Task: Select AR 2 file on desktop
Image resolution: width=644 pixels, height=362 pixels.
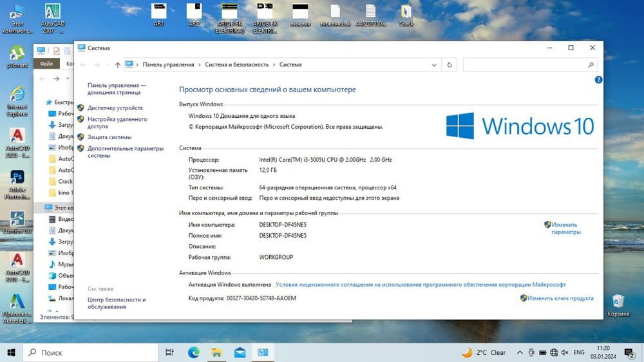Action: [194, 15]
